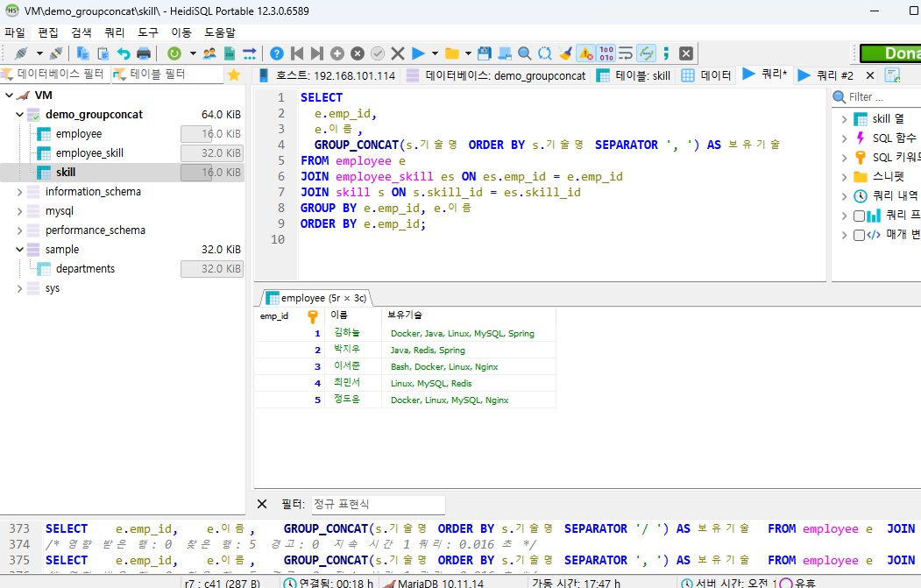Open the 도구 menu

pyautogui.click(x=148, y=32)
